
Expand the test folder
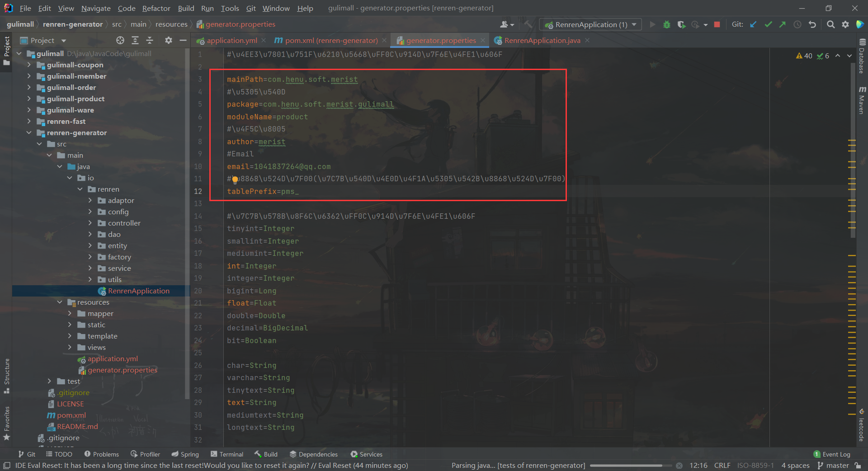click(49, 381)
